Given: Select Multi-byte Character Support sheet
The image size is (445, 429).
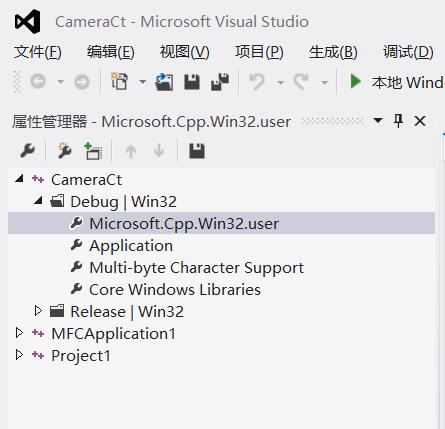Looking at the screenshot, I should [196, 268].
